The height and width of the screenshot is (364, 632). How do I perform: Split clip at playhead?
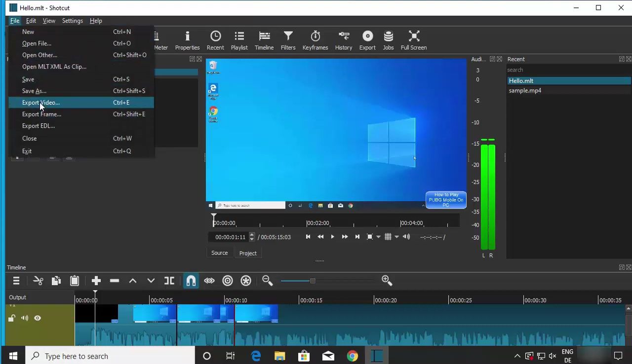[169, 281]
